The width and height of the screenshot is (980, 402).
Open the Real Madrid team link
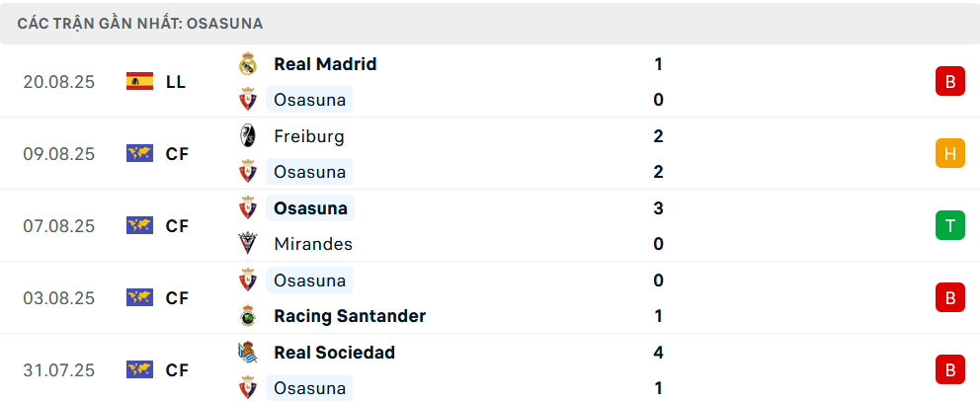tap(325, 64)
